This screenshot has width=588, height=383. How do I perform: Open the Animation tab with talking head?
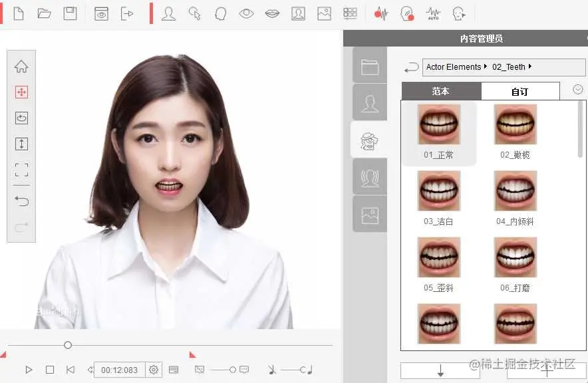[370, 177]
